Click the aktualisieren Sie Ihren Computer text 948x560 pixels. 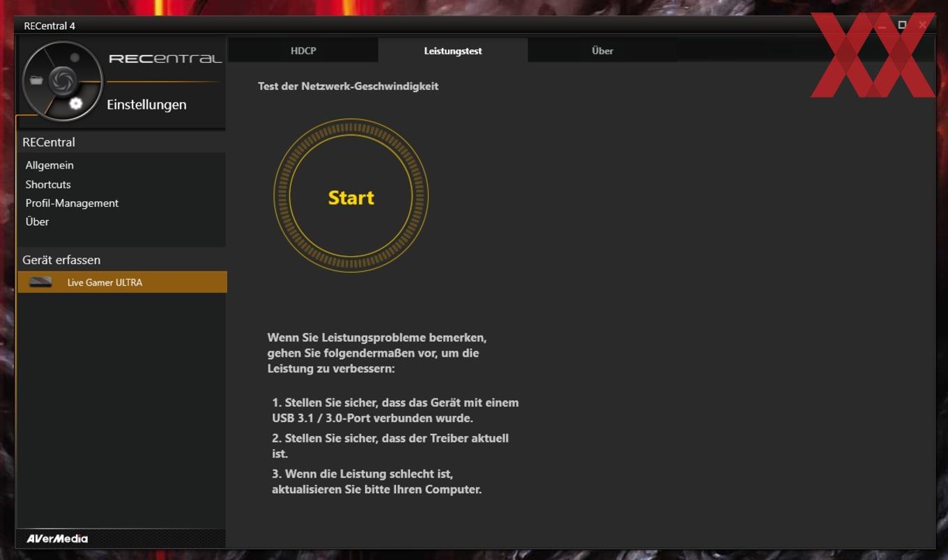coord(376,481)
